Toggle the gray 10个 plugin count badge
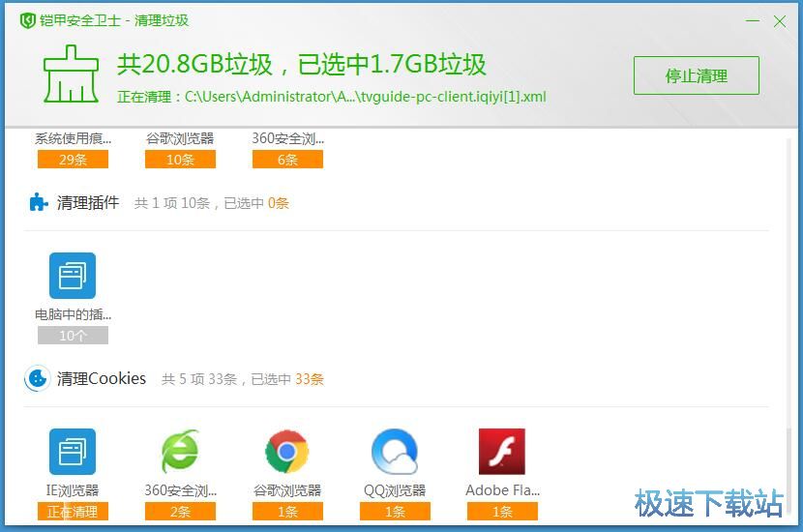This screenshot has width=803, height=532. [73, 336]
